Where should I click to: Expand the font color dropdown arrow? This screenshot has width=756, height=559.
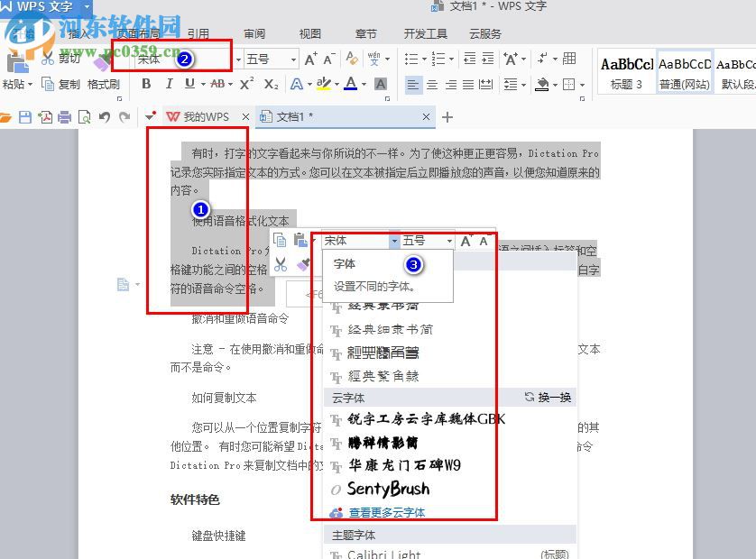click(364, 83)
